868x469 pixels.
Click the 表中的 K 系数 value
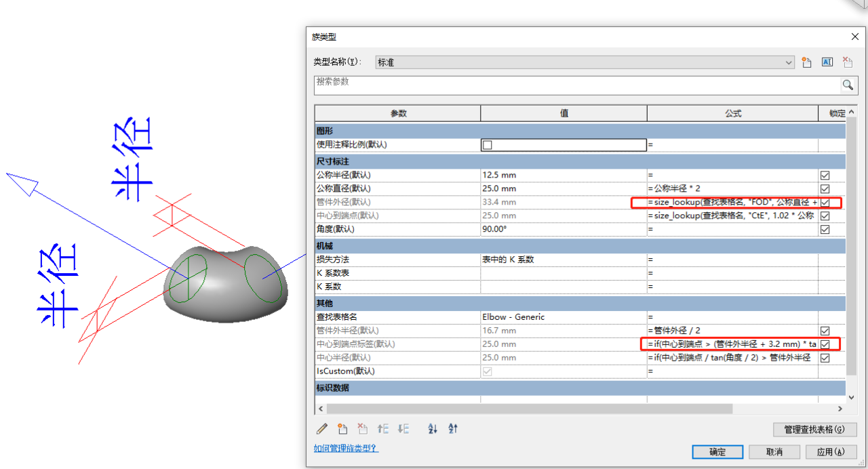pos(564,260)
